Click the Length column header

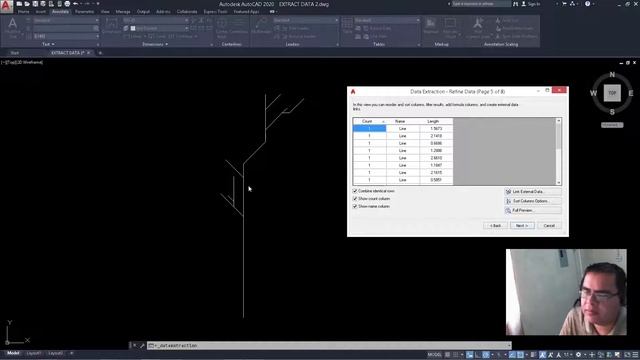point(436,121)
